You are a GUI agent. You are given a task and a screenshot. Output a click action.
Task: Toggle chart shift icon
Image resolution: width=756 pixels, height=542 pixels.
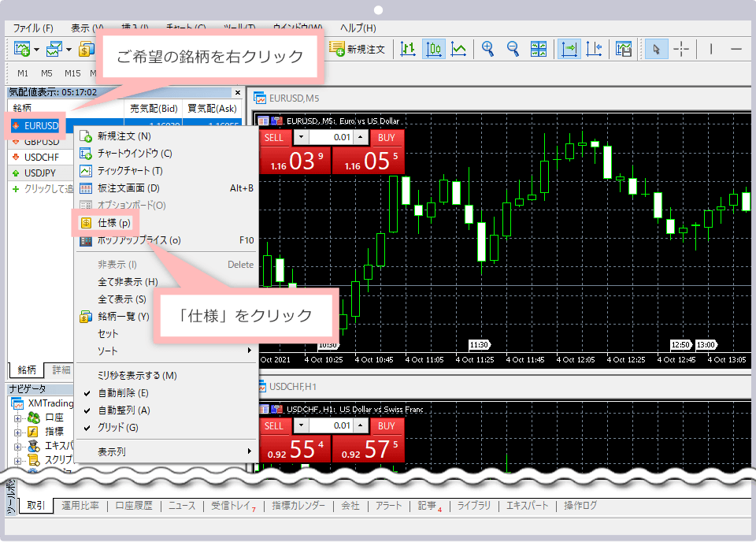[x=594, y=49]
